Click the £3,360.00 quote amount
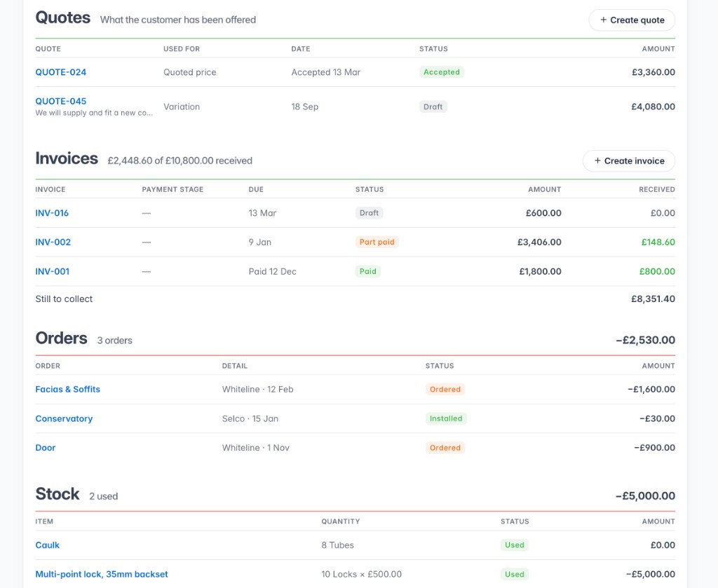Screen dimensions: 718x588 pyautogui.click(x=653, y=72)
